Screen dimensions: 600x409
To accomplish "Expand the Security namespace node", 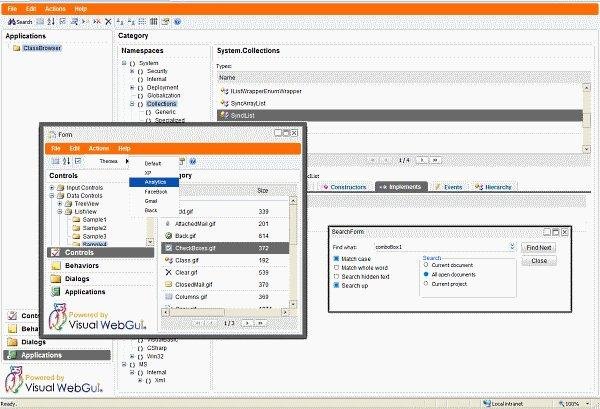I will point(132,71).
